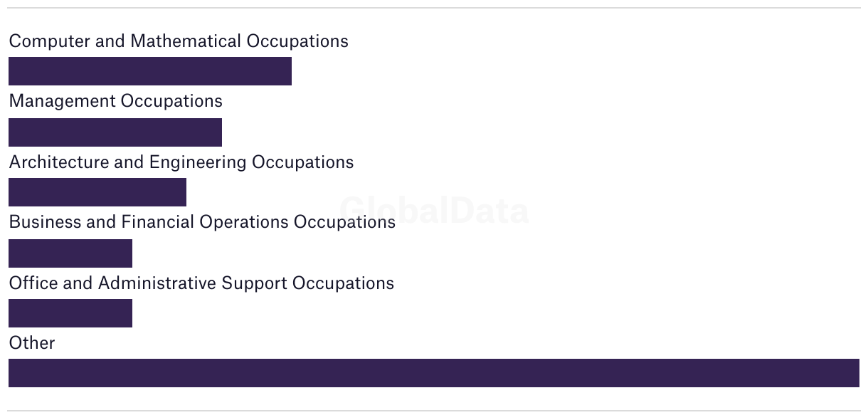Image resolution: width=868 pixels, height=420 pixels.
Task: Click the Office and Administrative Support bar
Action: 70,313
